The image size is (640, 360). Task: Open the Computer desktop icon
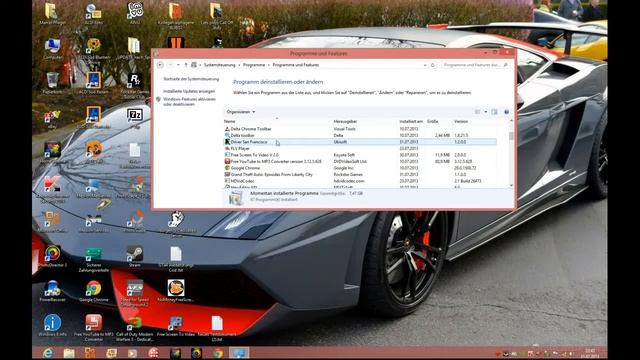click(53, 48)
